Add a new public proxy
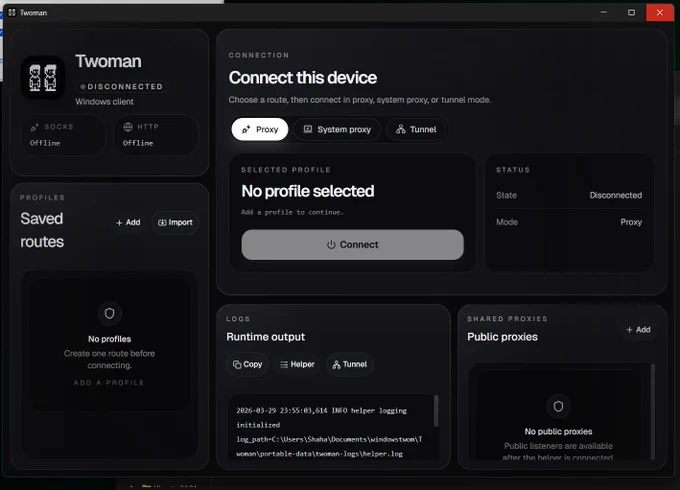The width and height of the screenshot is (680, 490). point(638,330)
